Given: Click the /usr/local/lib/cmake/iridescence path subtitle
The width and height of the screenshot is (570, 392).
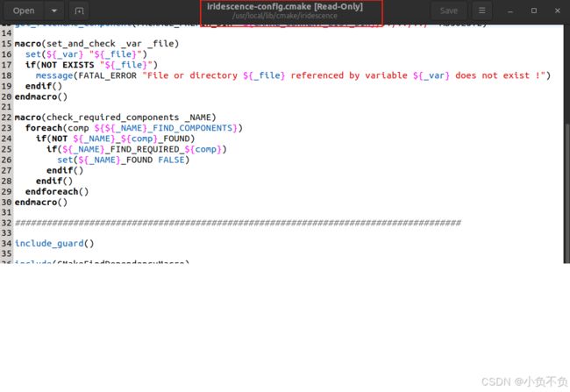Looking at the screenshot, I should (285, 16).
